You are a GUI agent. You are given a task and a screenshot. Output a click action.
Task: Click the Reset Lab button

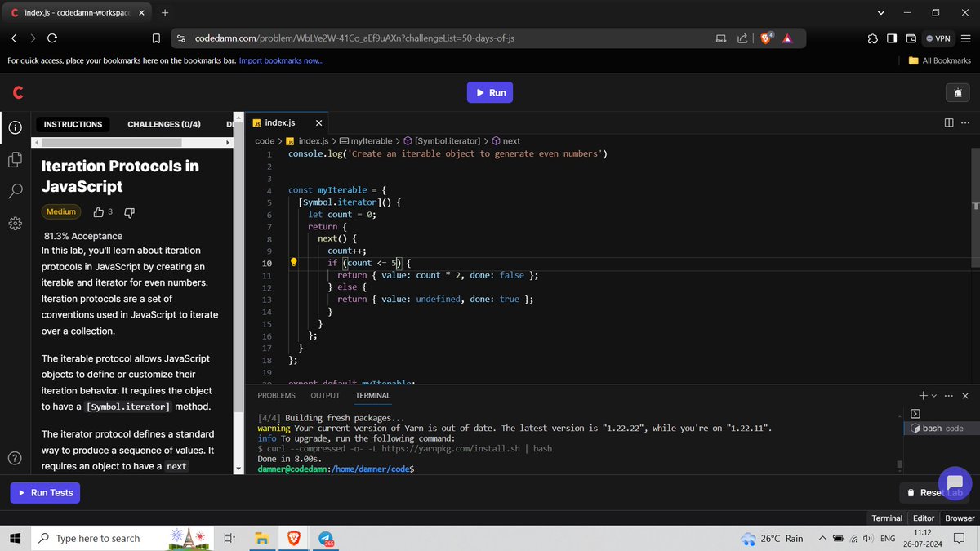point(935,492)
